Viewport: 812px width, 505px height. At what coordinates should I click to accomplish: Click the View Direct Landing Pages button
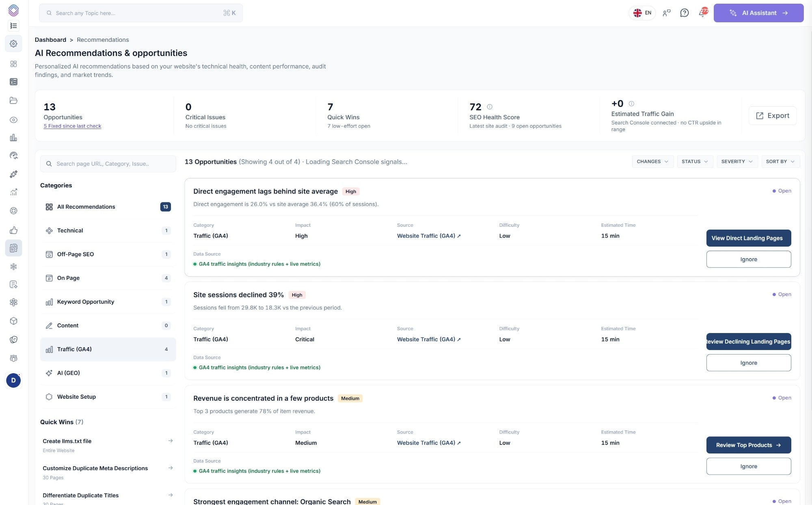click(748, 238)
